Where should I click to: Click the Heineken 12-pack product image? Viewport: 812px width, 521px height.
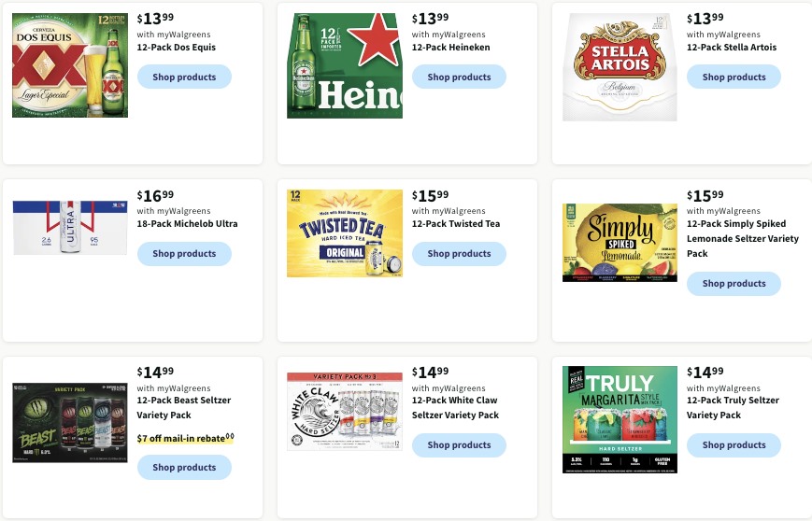pos(345,65)
